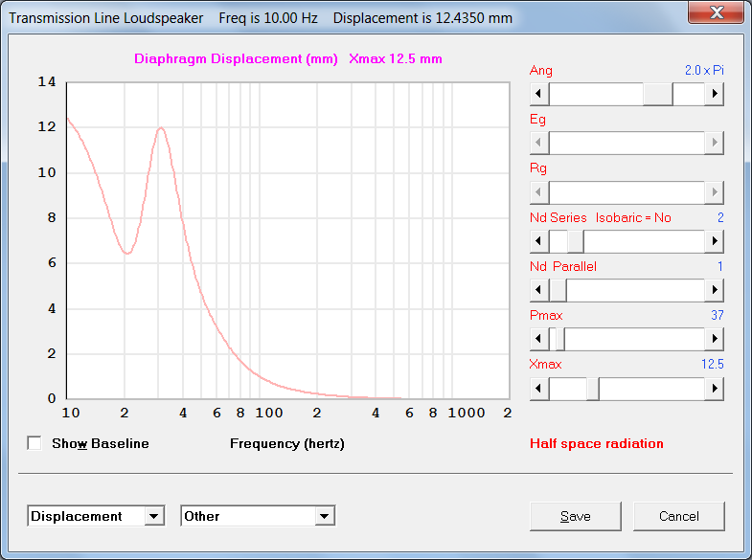
Task: Click the Eg slider track
Action: point(627,143)
